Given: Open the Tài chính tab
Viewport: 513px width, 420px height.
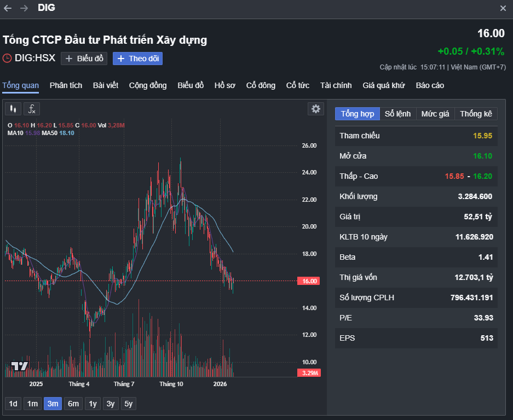Looking at the screenshot, I should point(336,85).
